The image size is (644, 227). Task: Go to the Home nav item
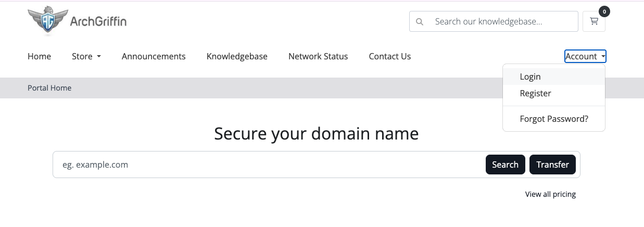[39, 56]
